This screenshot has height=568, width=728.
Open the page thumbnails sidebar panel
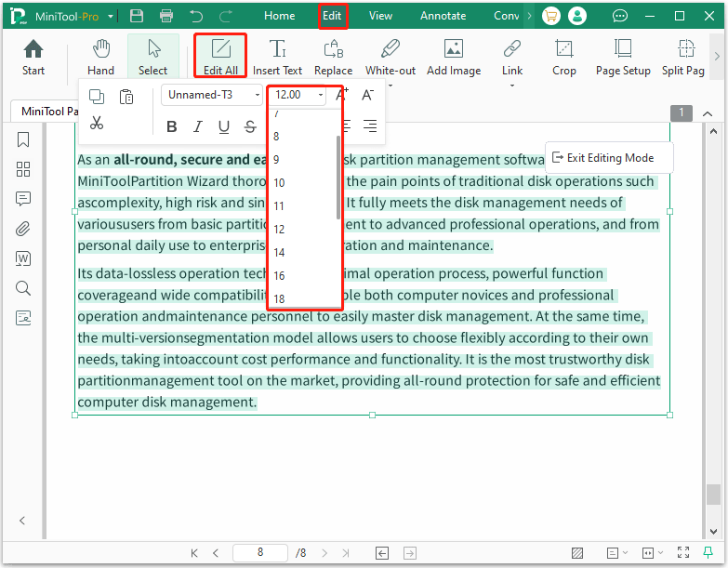pyautogui.click(x=23, y=169)
